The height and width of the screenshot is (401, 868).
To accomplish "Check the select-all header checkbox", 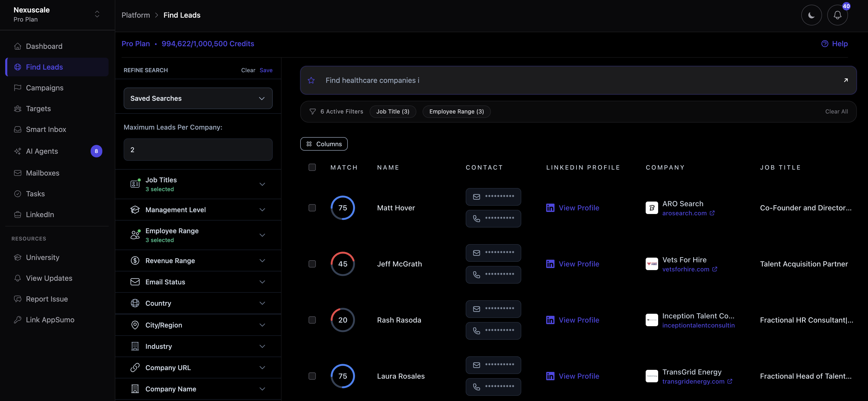I will (x=312, y=168).
